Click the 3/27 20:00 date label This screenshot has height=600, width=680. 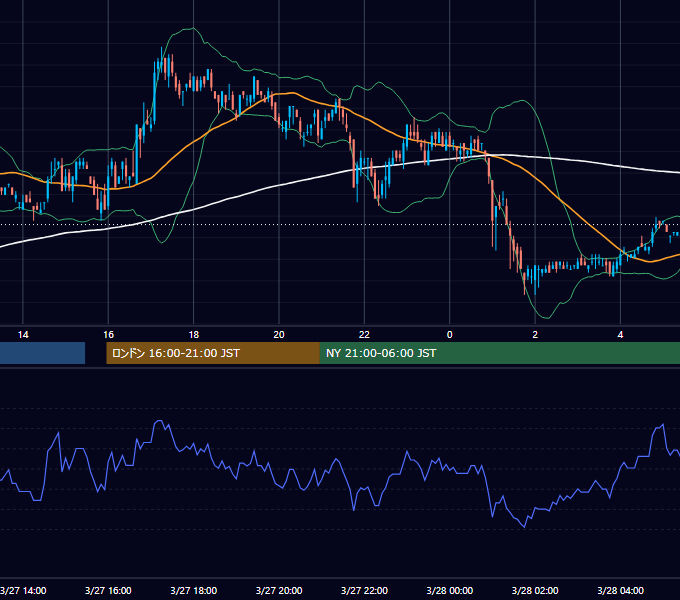click(x=279, y=590)
